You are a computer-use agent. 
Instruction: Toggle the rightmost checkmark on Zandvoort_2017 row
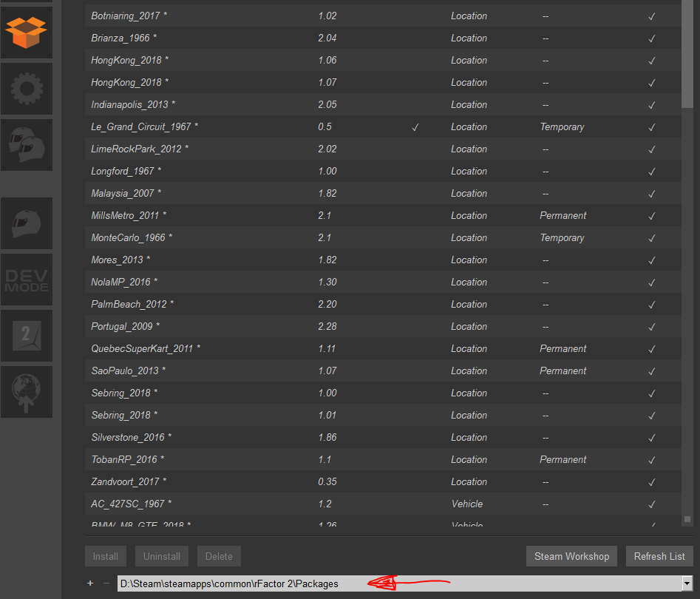(x=651, y=481)
